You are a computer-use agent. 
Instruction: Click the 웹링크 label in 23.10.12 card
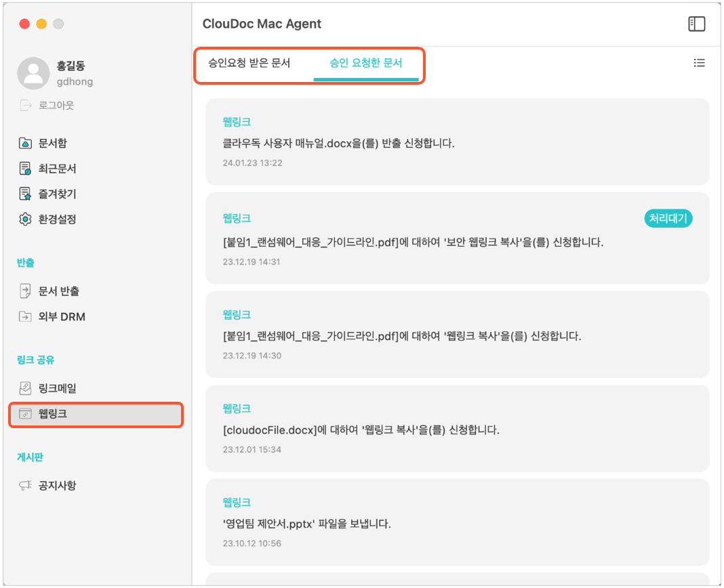pos(237,502)
